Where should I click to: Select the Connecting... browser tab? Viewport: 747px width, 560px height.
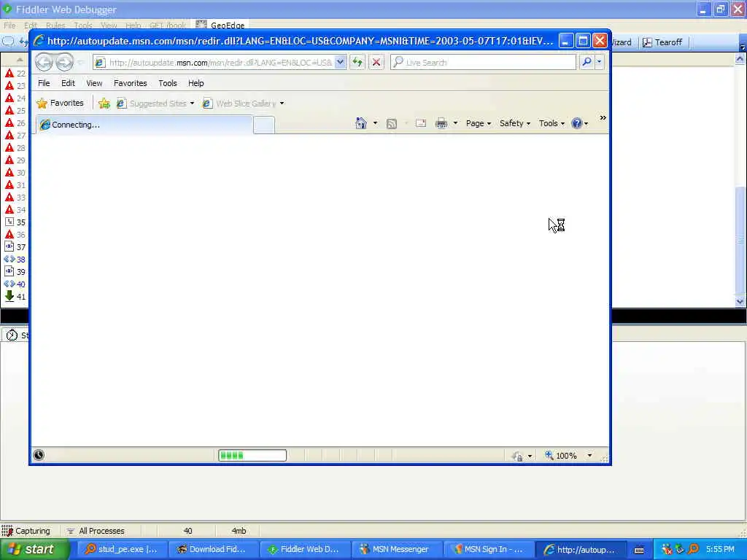point(144,125)
